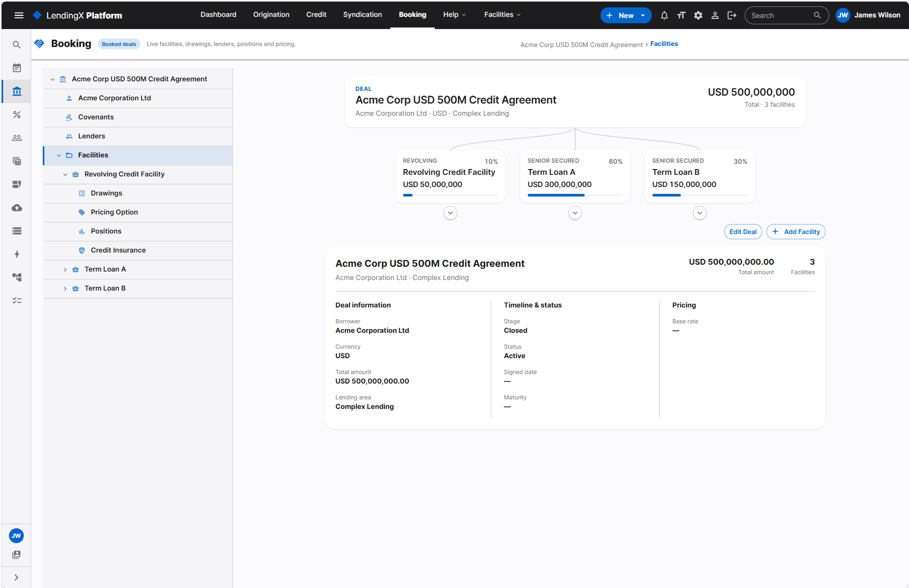This screenshot has width=909, height=588.
Task: Click the cloud upload icon in sidebar
Action: [17, 208]
